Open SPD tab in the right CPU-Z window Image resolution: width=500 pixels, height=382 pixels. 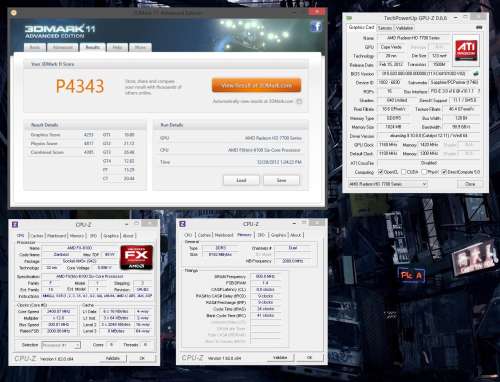point(261,235)
